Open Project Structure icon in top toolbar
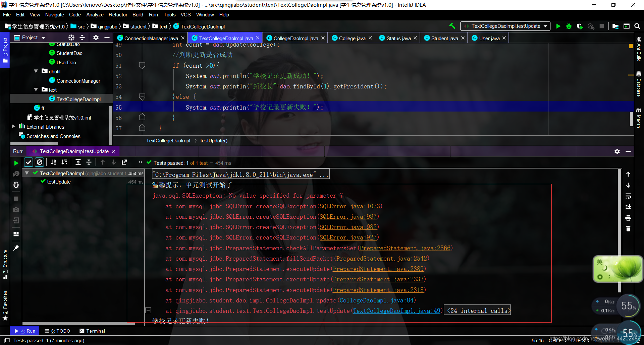 pos(615,26)
